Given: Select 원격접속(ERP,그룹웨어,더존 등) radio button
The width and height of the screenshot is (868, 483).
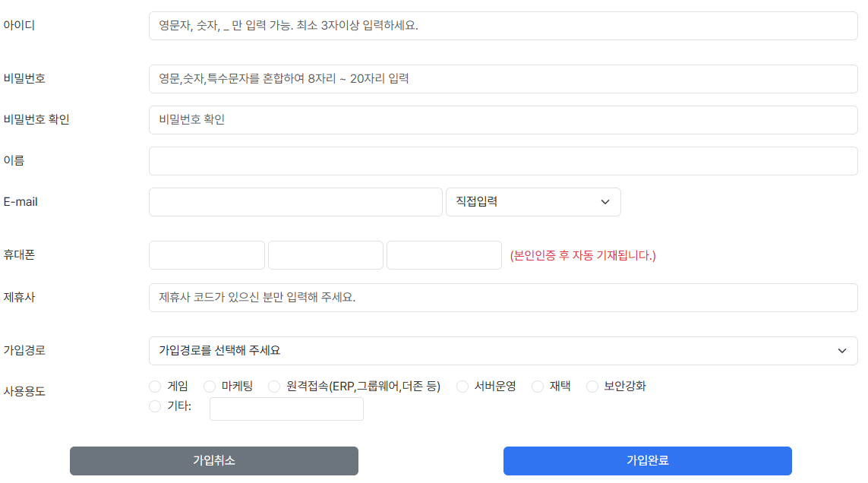Looking at the screenshot, I should 274,387.
